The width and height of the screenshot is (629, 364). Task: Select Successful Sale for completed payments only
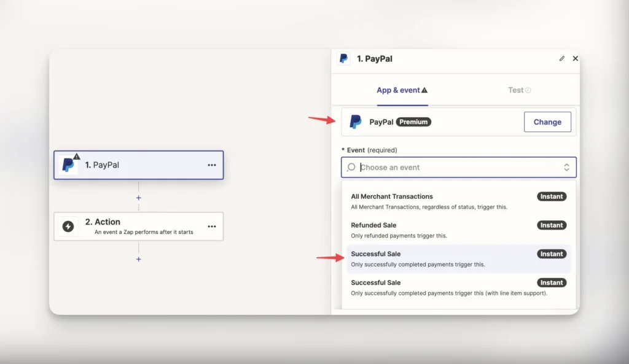point(458,259)
